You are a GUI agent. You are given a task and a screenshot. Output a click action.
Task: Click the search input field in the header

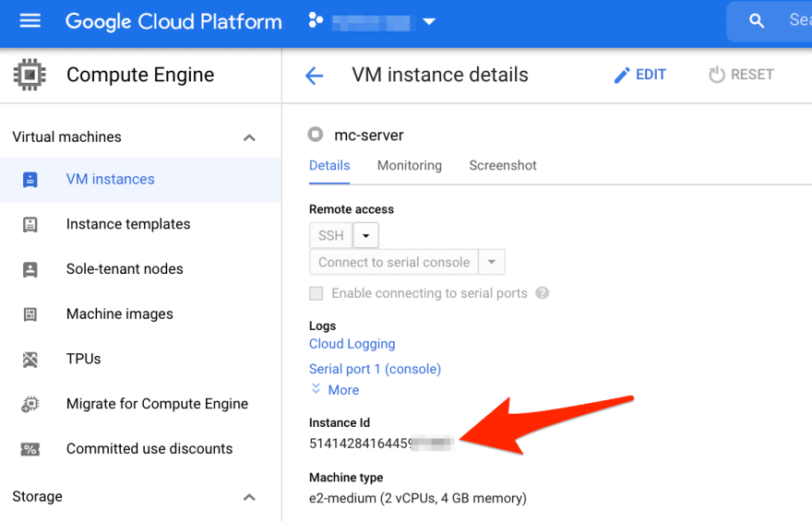(769, 21)
